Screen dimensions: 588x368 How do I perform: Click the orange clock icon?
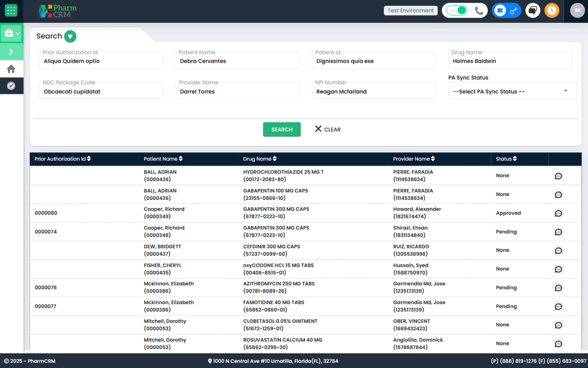click(552, 11)
